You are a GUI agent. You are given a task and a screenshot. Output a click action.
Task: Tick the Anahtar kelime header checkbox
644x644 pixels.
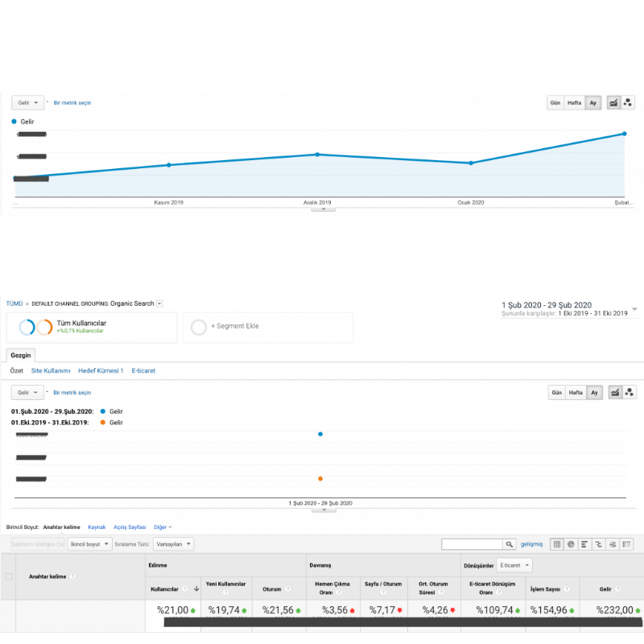tap(9, 576)
